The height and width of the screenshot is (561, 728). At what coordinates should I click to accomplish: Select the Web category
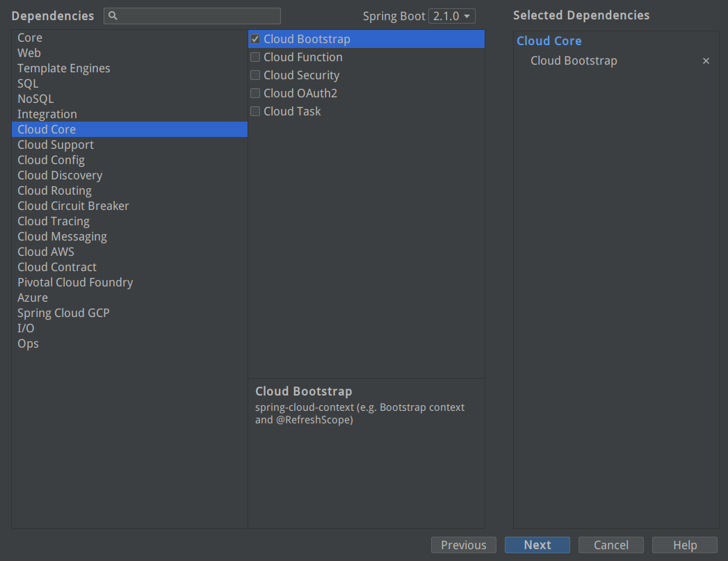pos(129,53)
